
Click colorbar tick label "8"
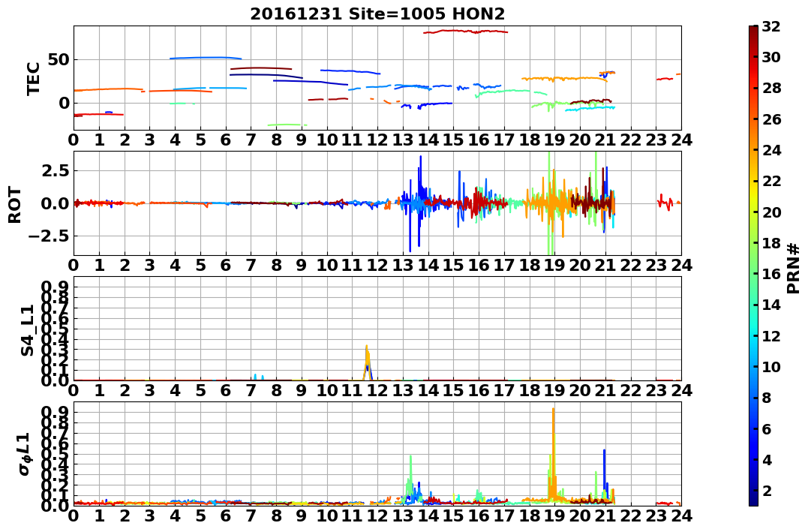pos(766,398)
